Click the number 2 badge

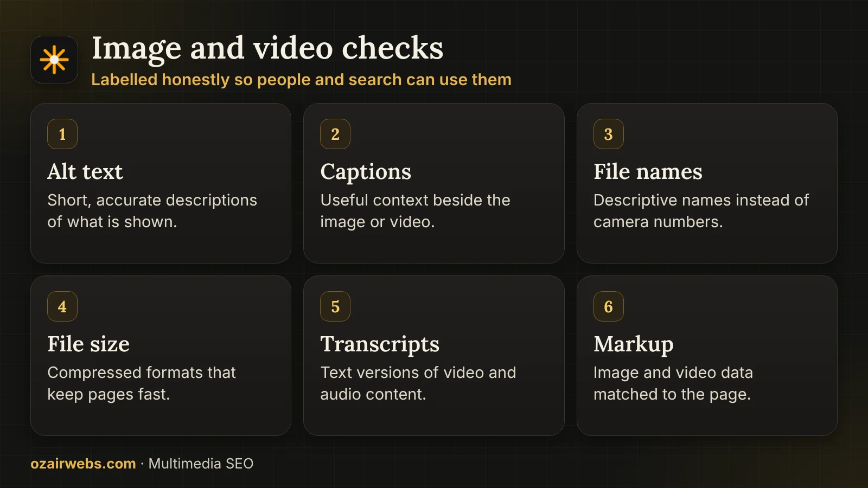(335, 134)
